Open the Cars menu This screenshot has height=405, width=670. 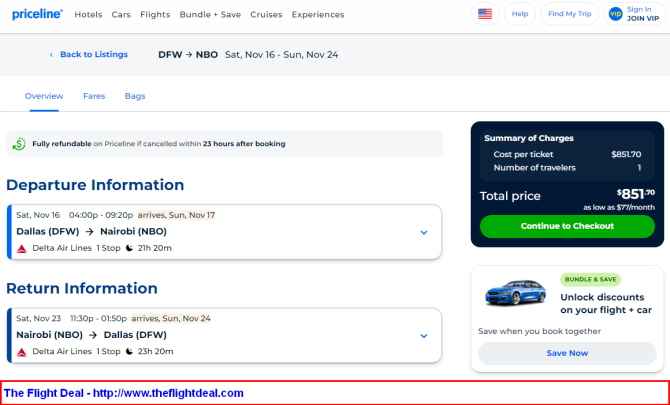[121, 15]
